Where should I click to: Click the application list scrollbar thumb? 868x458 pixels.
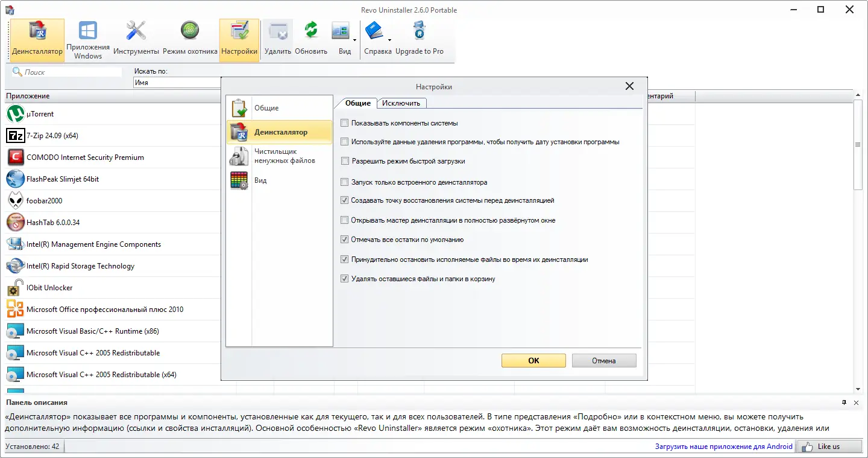pos(858,145)
